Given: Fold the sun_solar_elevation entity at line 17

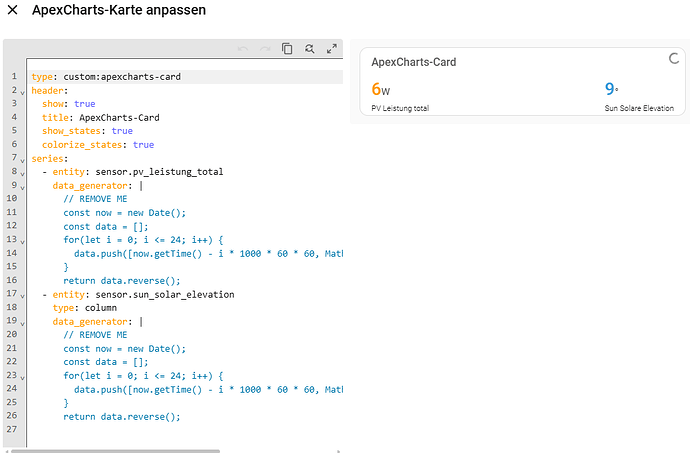Looking at the screenshot, I should [x=22, y=296].
